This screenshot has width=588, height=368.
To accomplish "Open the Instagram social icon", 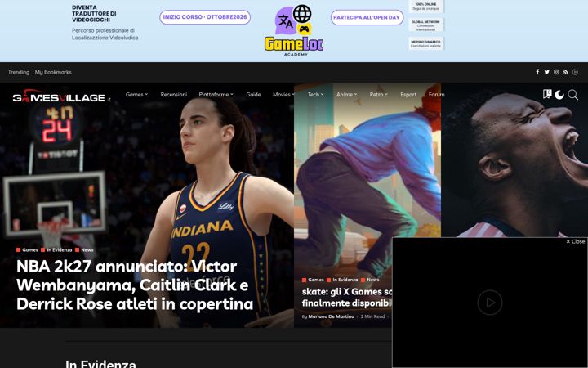I will tap(556, 72).
